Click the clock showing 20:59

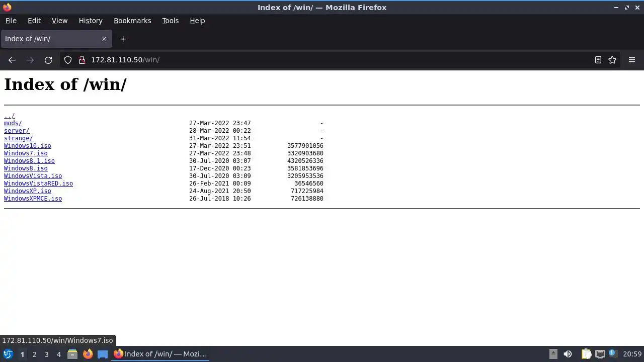632,354
